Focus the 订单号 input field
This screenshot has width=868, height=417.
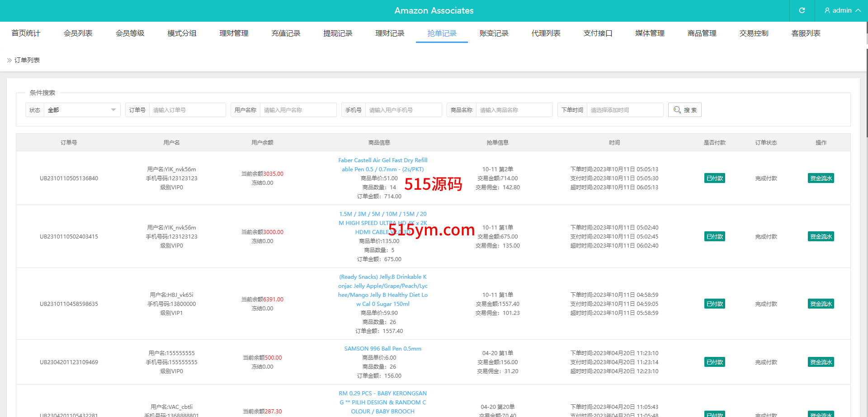pyautogui.click(x=187, y=110)
